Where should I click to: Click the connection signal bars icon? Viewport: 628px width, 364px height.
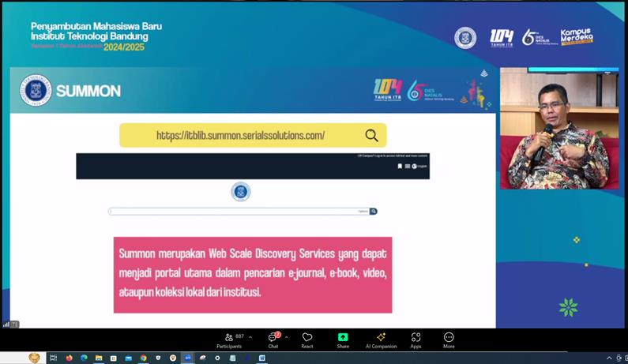pos(6,325)
